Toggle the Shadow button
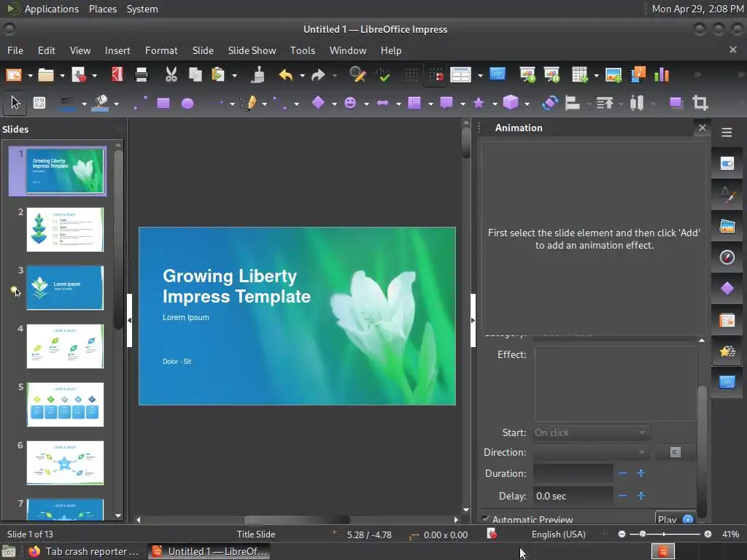 (x=676, y=103)
